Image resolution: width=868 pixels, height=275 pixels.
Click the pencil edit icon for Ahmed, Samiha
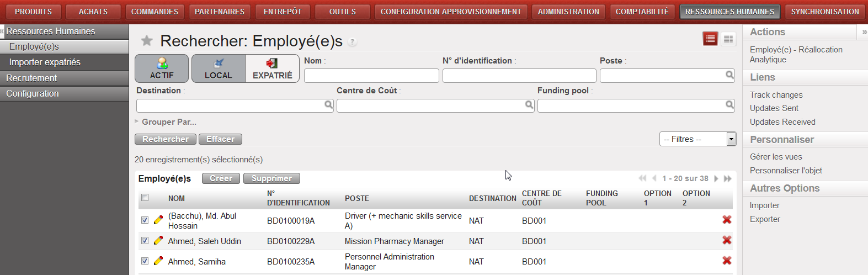tap(158, 261)
